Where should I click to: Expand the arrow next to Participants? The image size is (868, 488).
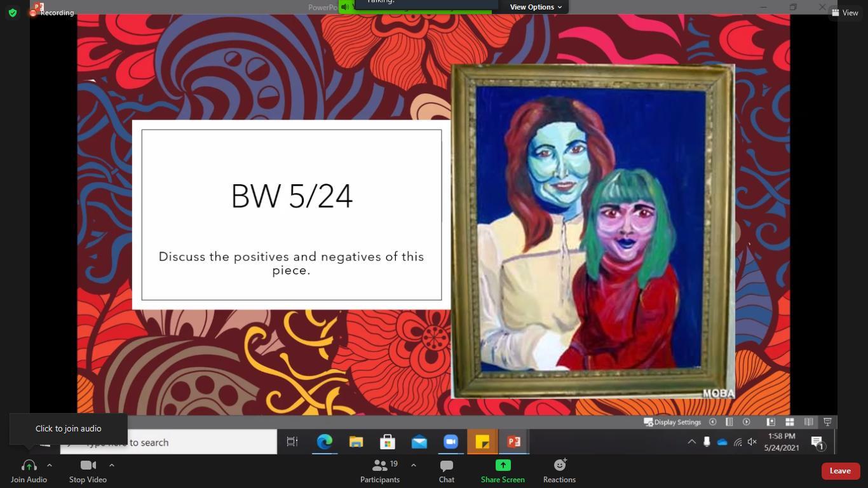(414, 465)
